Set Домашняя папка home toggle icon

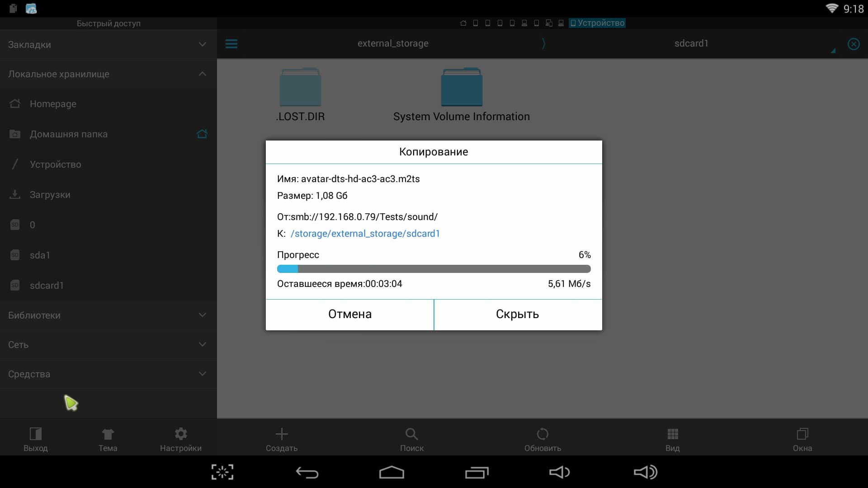coord(202,134)
